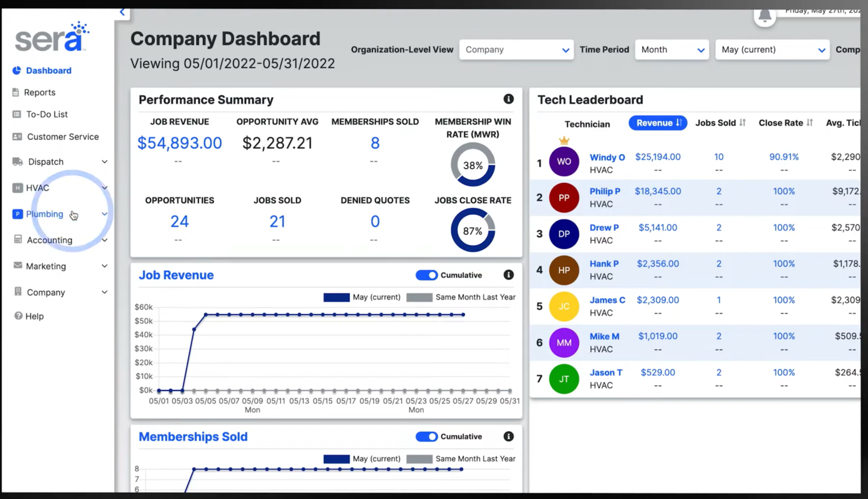868x499 pixels.
Task: Sort by Close Rate arrows icon
Action: point(809,123)
